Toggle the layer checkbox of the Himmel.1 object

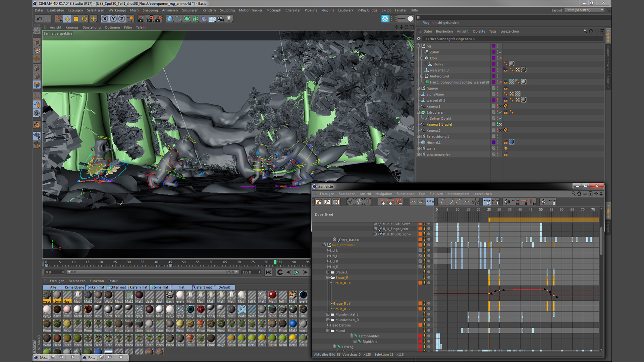493,142
